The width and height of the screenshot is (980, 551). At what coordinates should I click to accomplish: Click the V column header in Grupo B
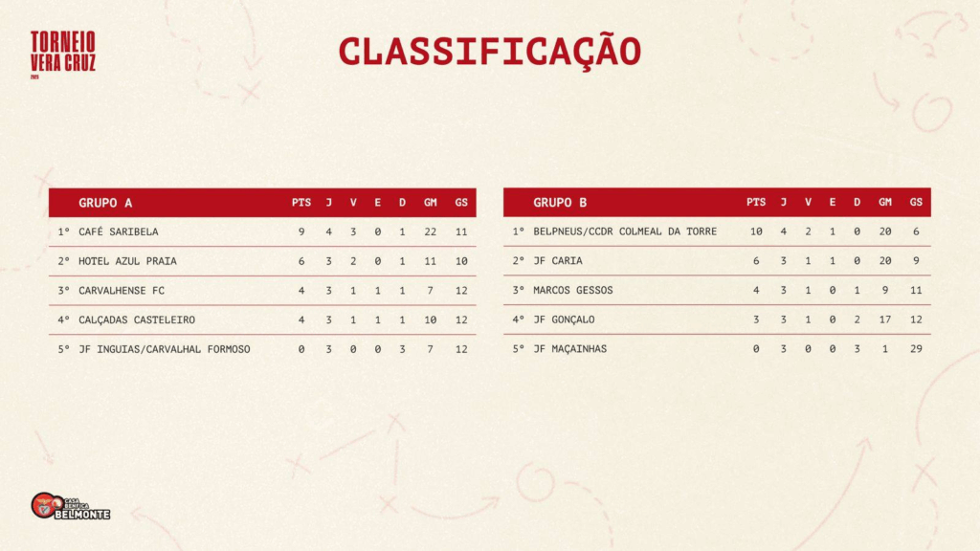pos(808,203)
